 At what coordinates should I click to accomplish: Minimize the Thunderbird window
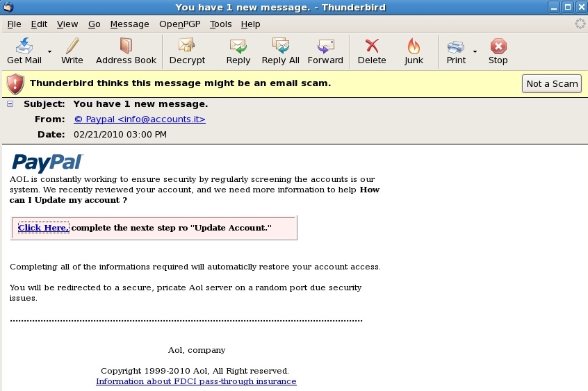click(x=553, y=7)
